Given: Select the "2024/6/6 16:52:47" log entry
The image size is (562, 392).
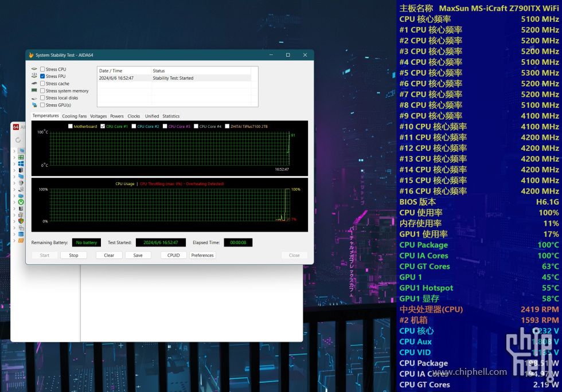Looking at the screenshot, I should 116,78.
